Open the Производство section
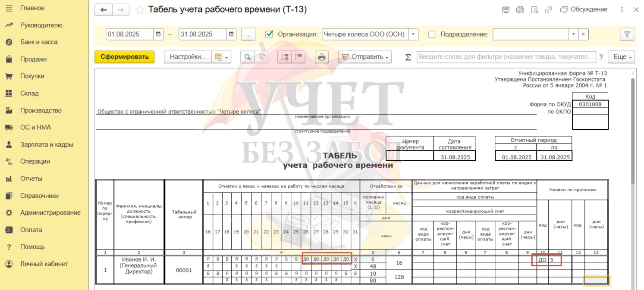The width and height of the screenshot is (644, 290). tap(41, 110)
